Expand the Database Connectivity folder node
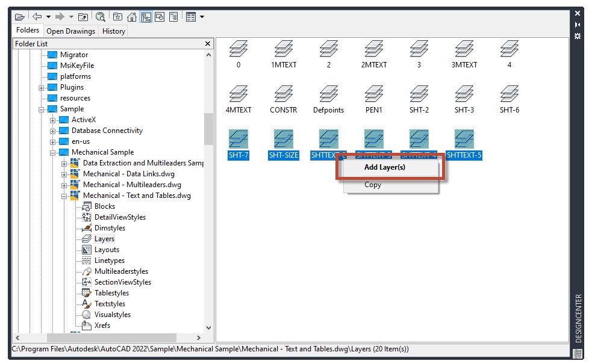This screenshot has width=589, height=364. [x=52, y=132]
